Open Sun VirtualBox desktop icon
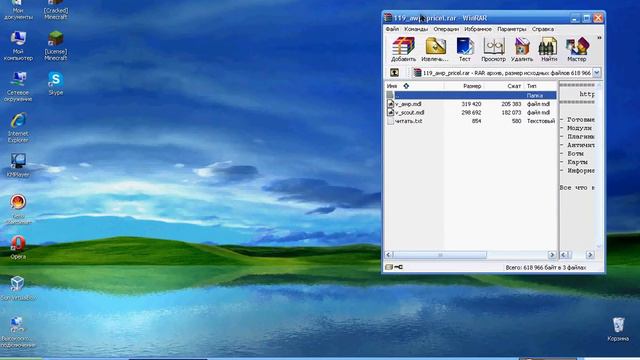This screenshot has height=360, width=640. pos(18,288)
